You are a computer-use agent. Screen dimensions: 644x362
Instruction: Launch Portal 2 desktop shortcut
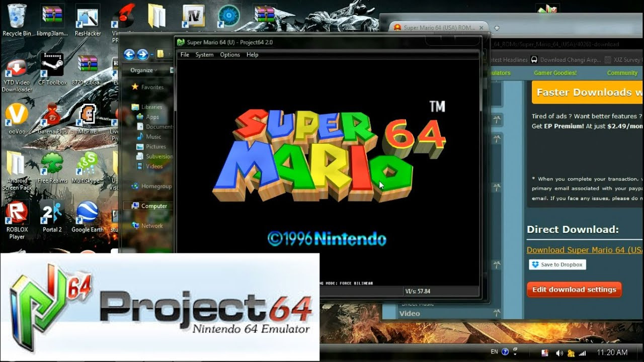click(x=52, y=216)
